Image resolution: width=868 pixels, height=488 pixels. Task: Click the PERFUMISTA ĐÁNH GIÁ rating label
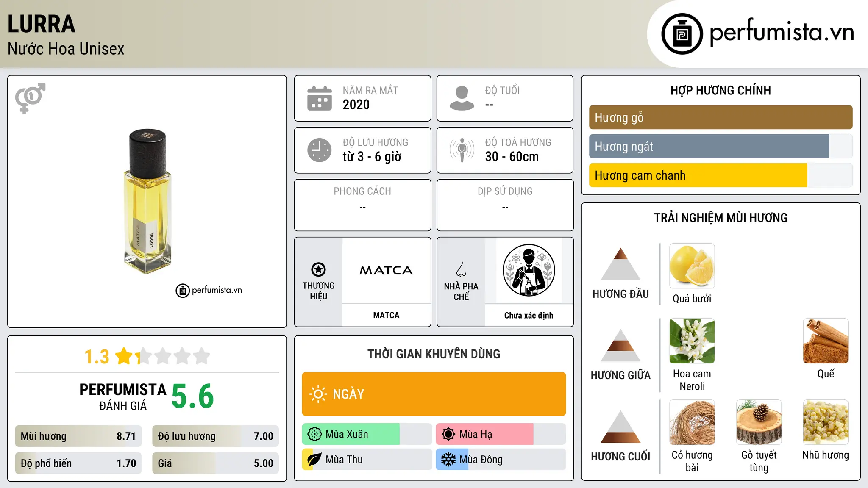pyautogui.click(x=123, y=396)
